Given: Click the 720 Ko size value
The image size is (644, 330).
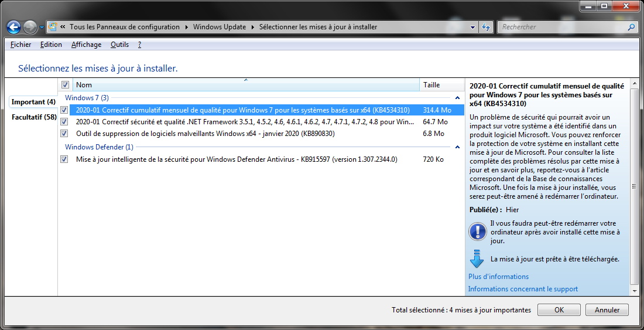Looking at the screenshot, I should [x=433, y=159].
